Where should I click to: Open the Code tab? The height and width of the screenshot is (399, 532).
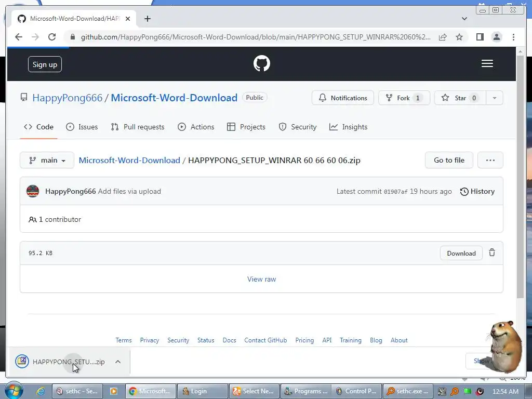(x=38, y=127)
